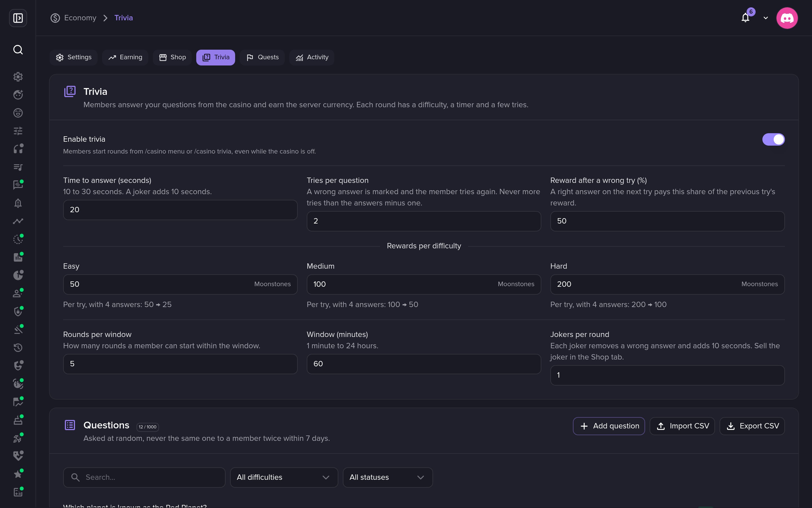Open the trend line sidebar icon
This screenshot has height=508, width=812.
tap(18, 221)
